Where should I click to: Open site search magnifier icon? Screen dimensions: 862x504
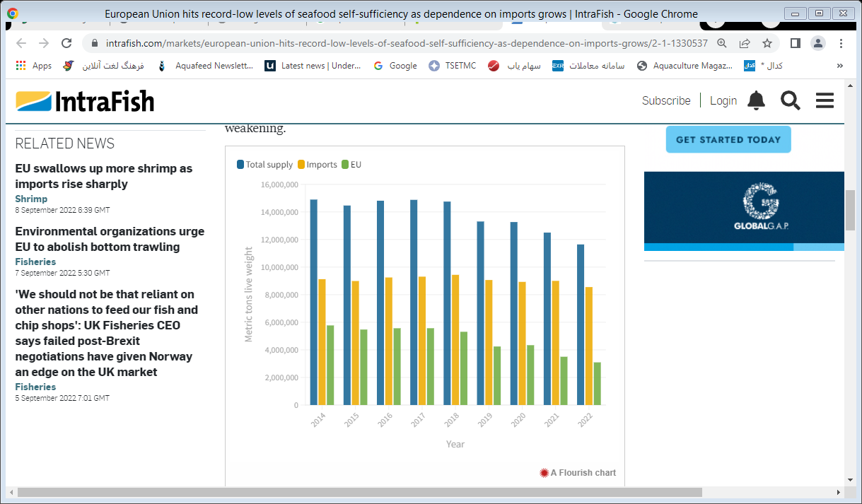[790, 100]
